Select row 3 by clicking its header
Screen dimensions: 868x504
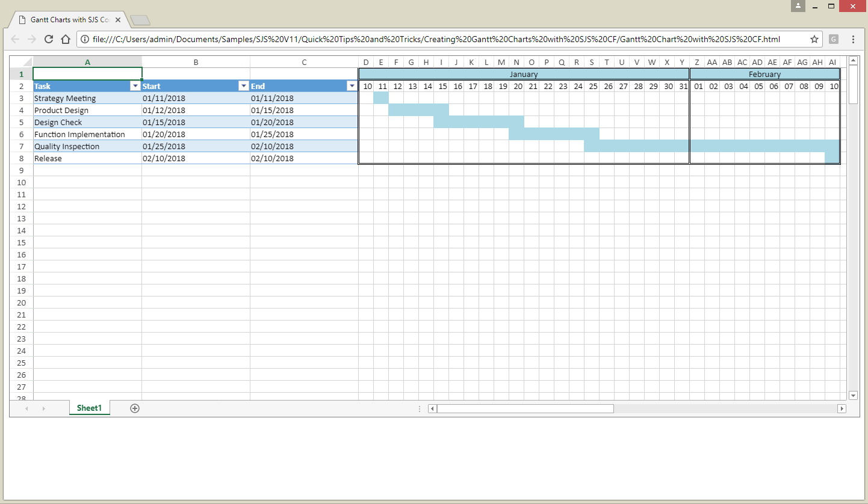coord(21,98)
